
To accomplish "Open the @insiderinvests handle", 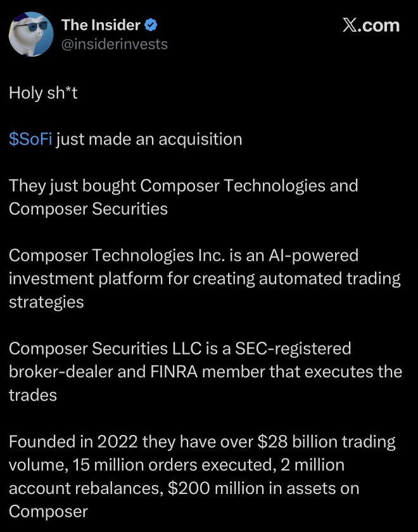I will [115, 44].
